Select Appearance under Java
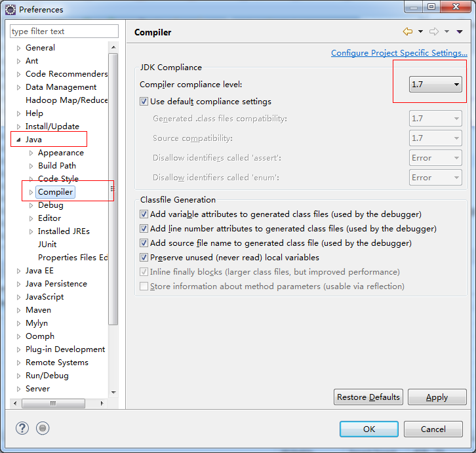Image resolution: width=476 pixels, height=453 pixels. click(x=61, y=153)
